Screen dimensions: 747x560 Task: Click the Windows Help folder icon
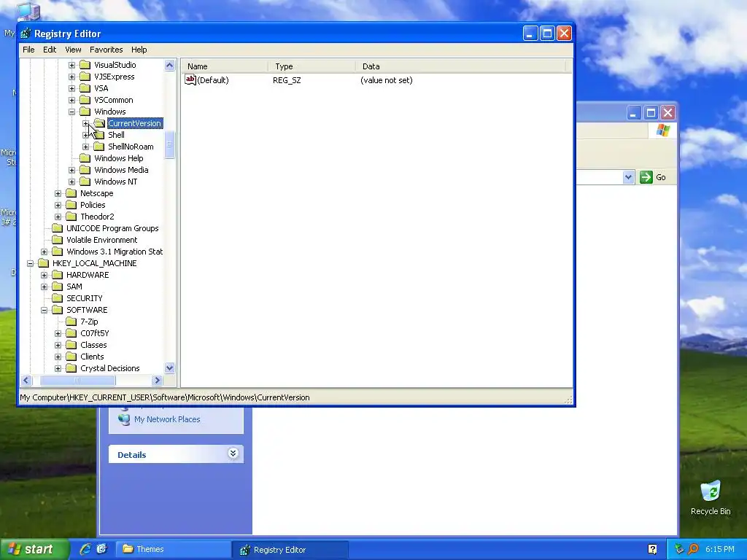[x=85, y=158]
